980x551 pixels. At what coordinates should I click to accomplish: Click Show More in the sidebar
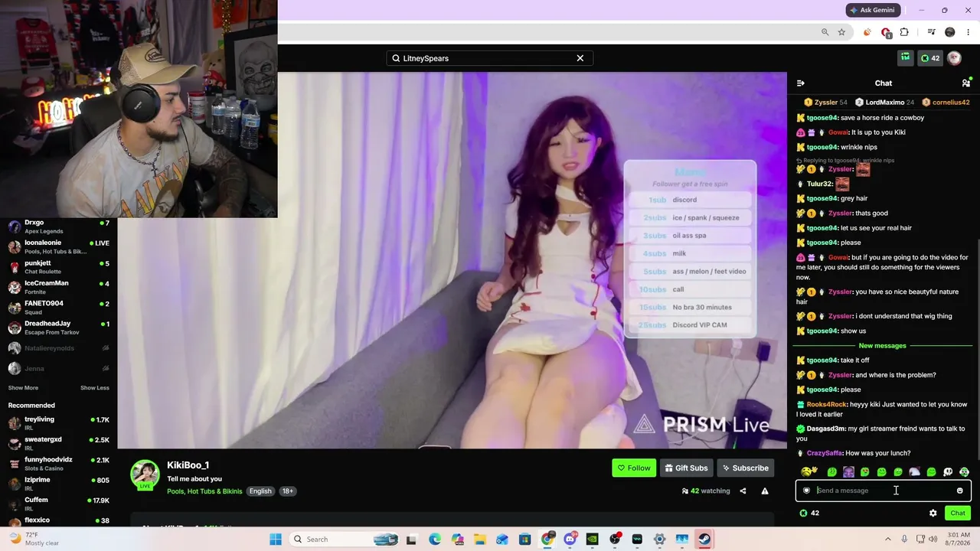point(23,388)
